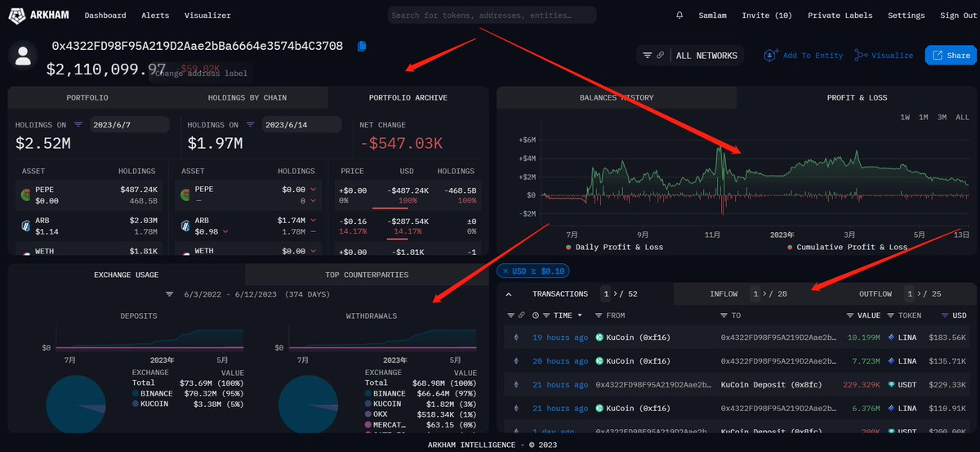
Task: Open the TO column filter icon
Action: pyautogui.click(x=724, y=315)
